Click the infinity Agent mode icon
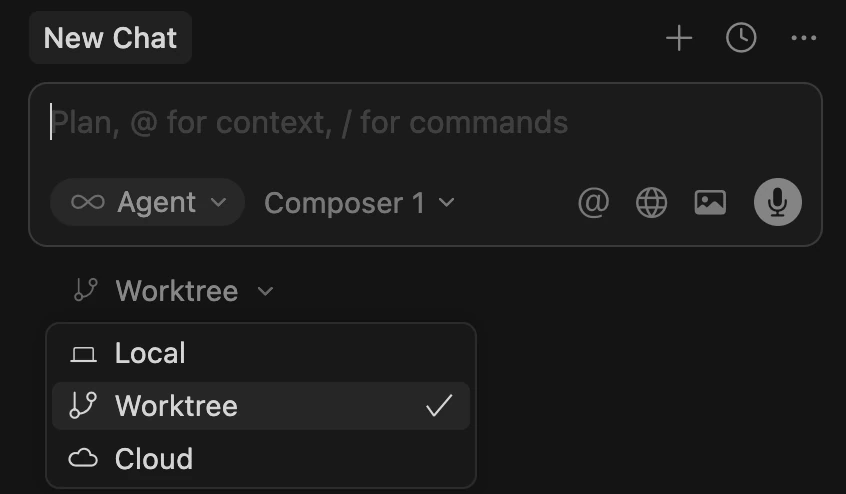846x494 pixels. 88,203
